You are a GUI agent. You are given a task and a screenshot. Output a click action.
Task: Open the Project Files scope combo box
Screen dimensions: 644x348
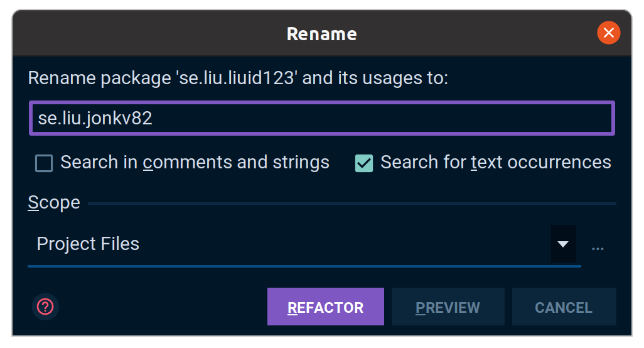click(304, 244)
